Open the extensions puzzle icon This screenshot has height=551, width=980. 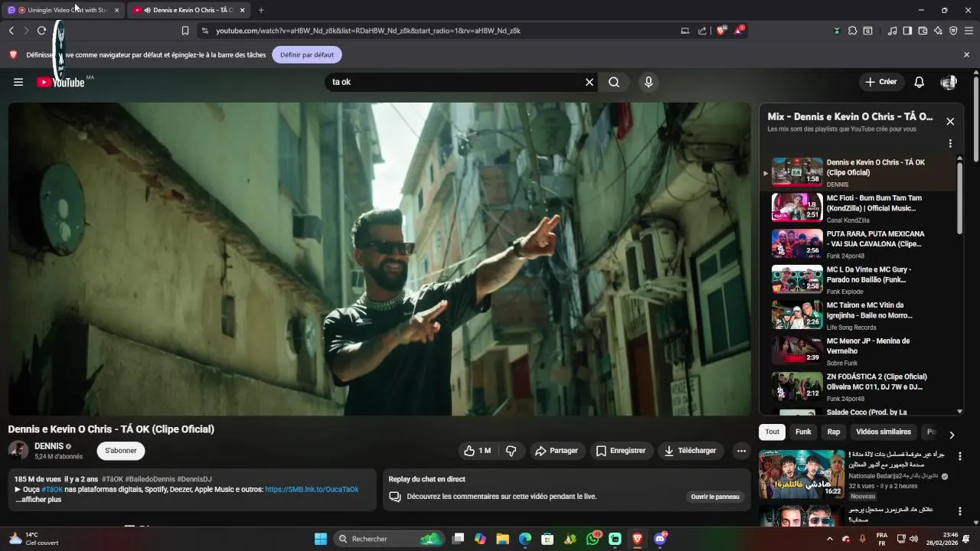(852, 31)
